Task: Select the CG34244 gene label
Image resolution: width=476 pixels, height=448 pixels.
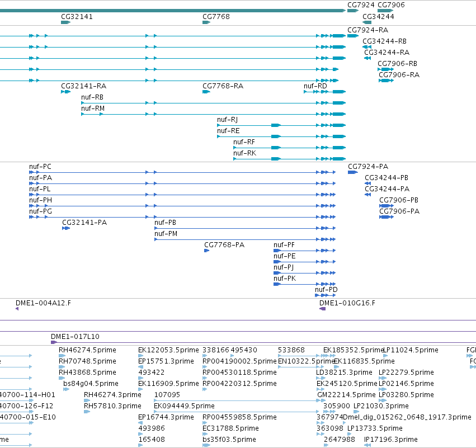Action: pyautogui.click(x=378, y=17)
